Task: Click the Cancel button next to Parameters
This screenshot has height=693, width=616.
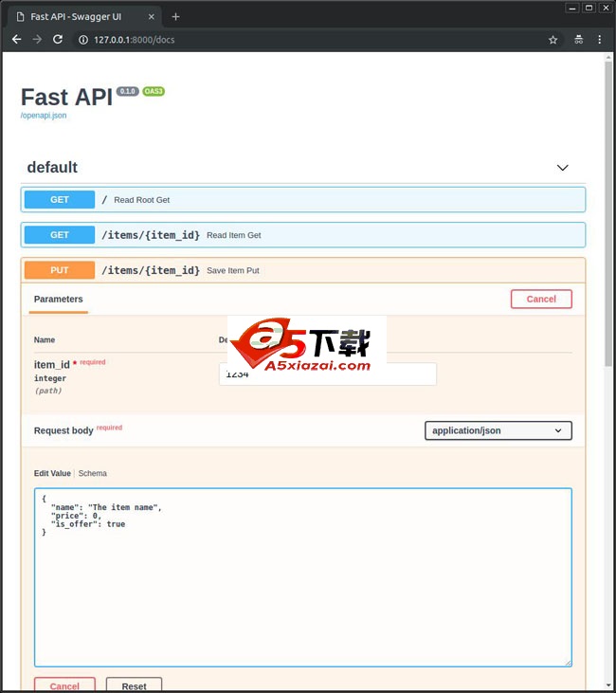Action: coord(541,300)
